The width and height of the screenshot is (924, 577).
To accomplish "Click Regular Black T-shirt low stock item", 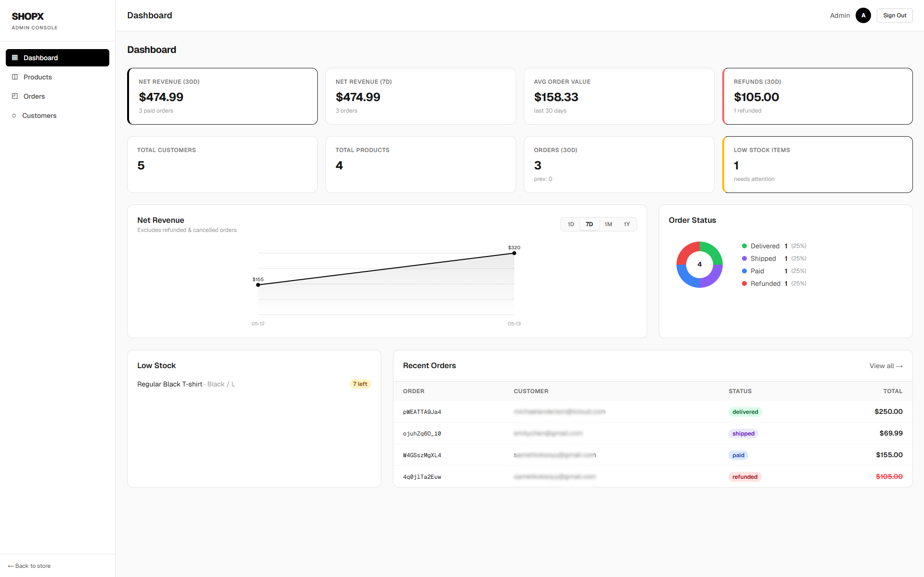I will click(x=186, y=384).
